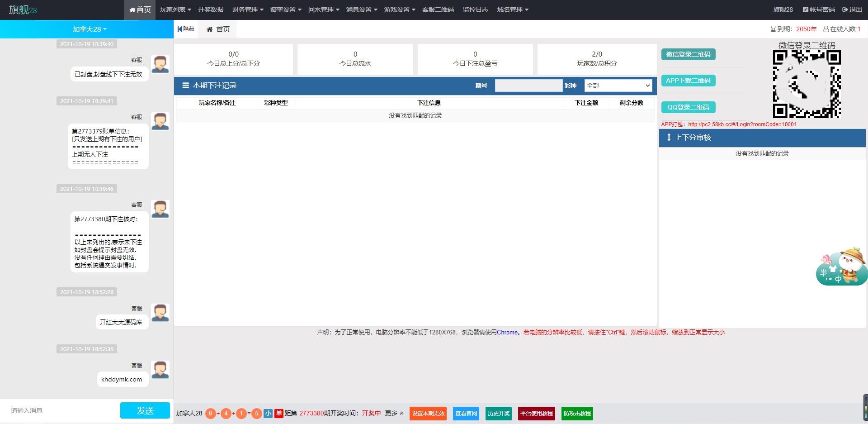Open the 监控日志 menu item
Screen dimensions: 868x424
[x=476, y=10]
